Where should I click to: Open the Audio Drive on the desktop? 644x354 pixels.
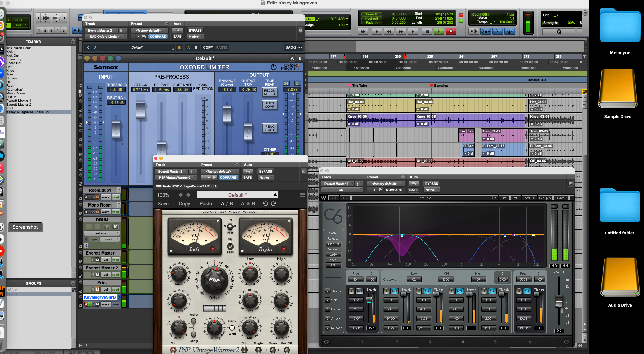click(620, 277)
